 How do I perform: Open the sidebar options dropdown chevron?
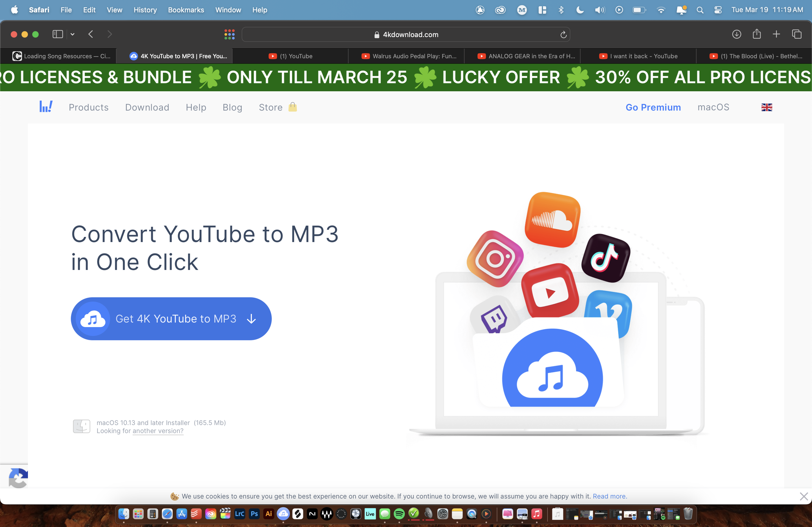click(x=72, y=34)
